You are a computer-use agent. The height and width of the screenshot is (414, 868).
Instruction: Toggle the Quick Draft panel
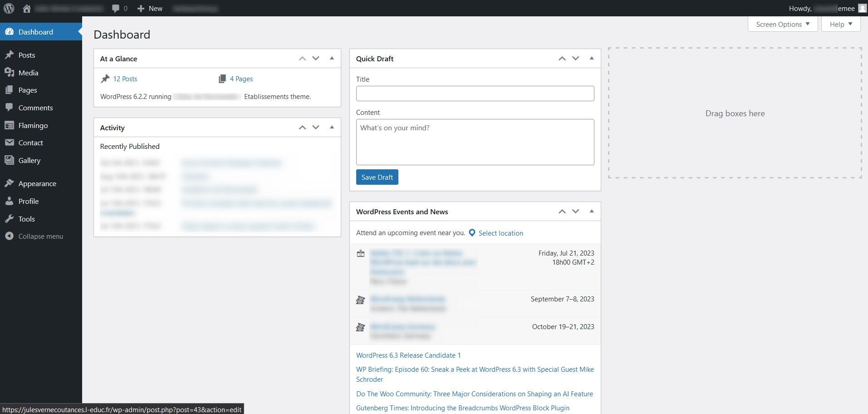click(x=591, y=59)
